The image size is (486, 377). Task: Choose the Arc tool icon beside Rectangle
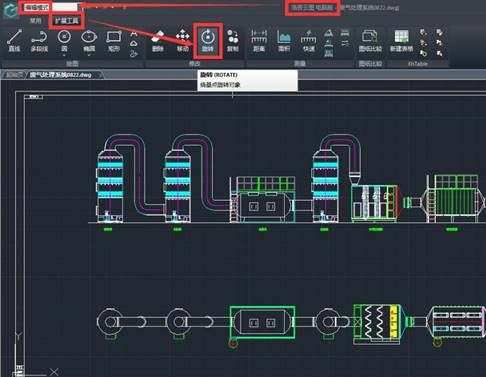click(x=134, y=33)
